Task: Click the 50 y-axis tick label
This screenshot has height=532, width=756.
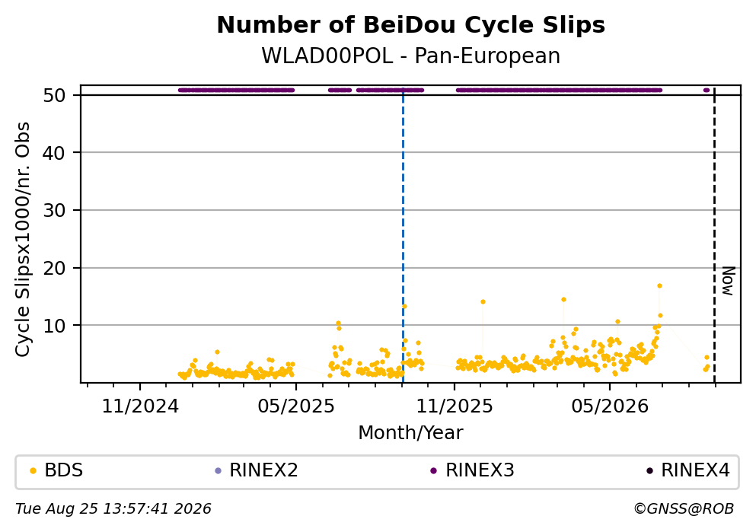Action: point(55,95)
